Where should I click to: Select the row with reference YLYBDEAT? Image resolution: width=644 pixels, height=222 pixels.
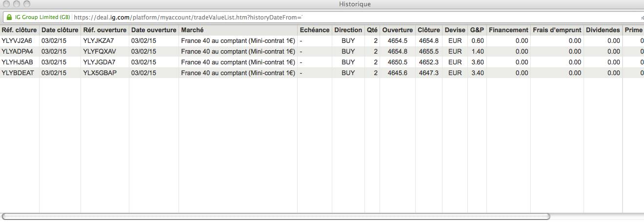click(x=18, y=73)
